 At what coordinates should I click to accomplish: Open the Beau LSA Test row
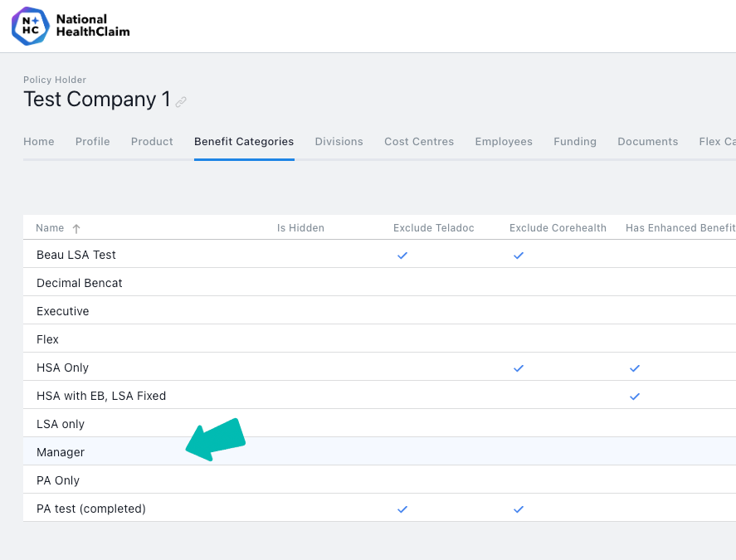pos(379,254)
